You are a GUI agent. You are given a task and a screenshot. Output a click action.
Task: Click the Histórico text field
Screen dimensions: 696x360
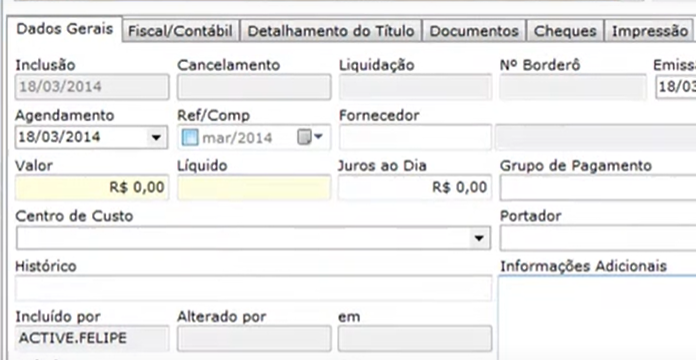coord(254,289)
